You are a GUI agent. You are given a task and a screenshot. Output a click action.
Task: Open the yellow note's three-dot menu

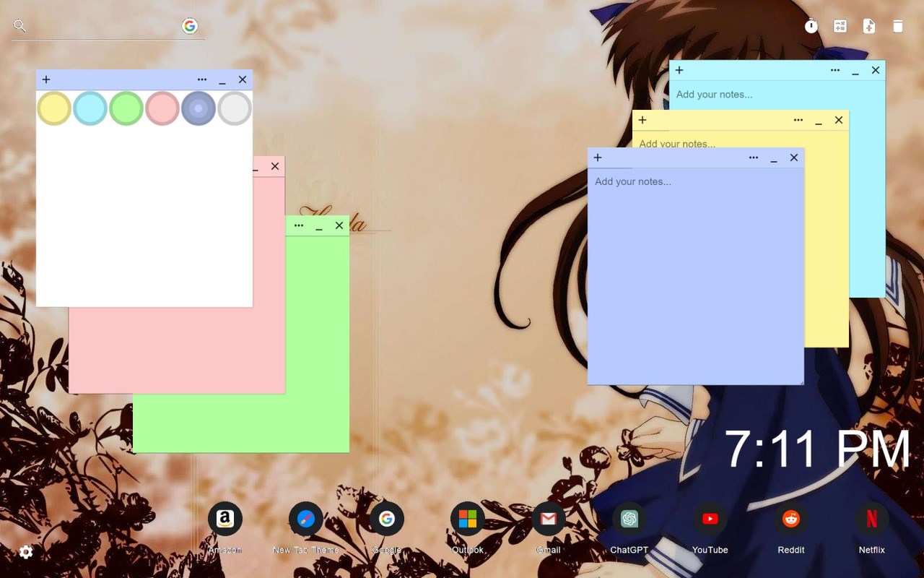(798, 120)
